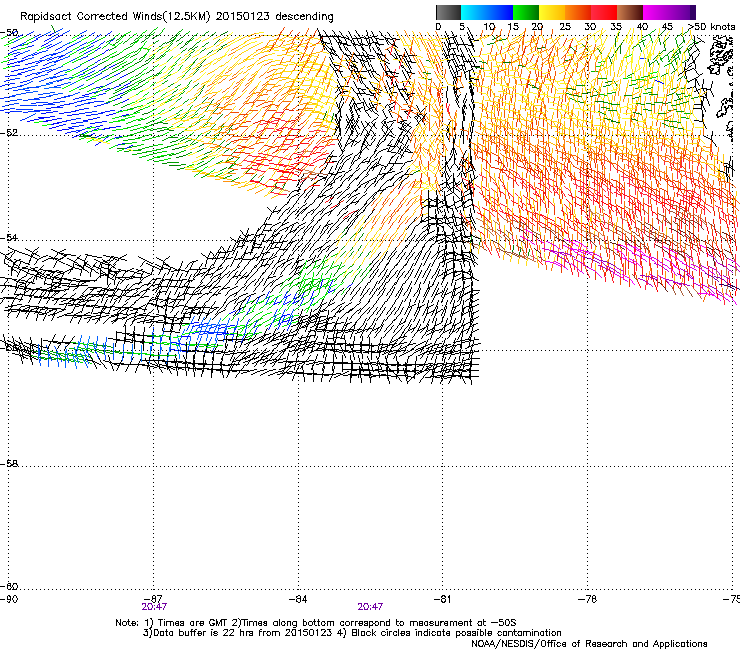Click the '35' legend scale label
740x650 pixels.
616,27
